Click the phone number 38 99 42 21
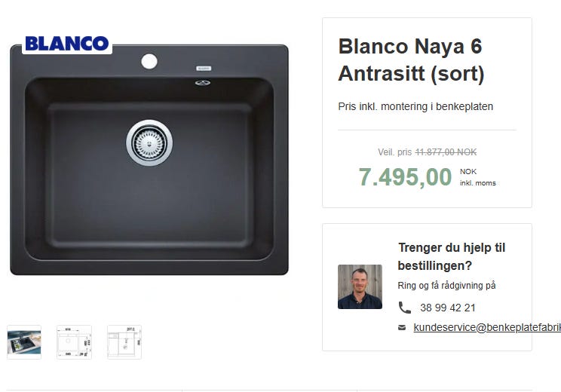Image resolution: width=561 pixels, height=392 pixels. click(448, 308)
